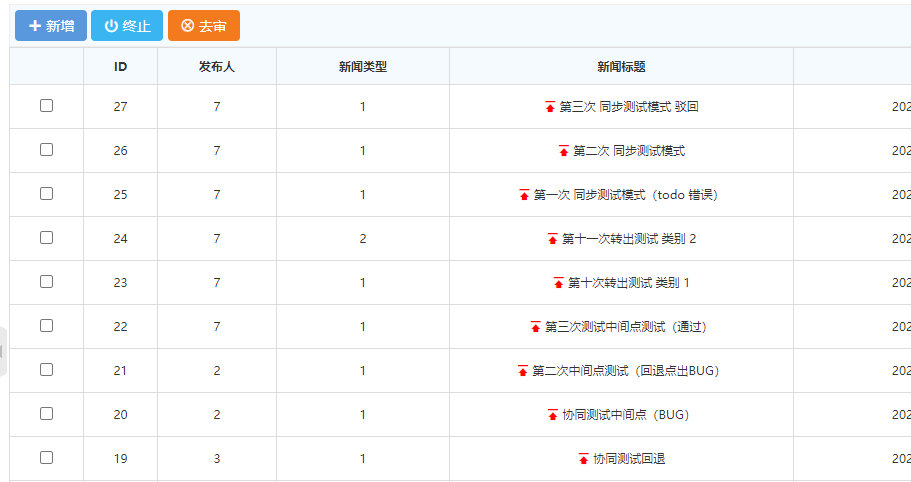Click publisher cell 2 in row 21
The image size is (911, 482).
[217, 371]
